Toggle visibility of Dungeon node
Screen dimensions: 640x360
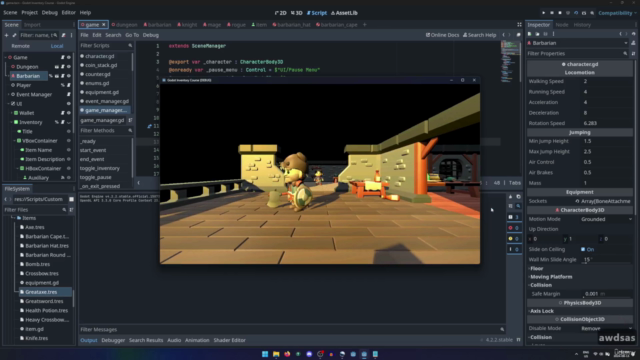(69, 67)
